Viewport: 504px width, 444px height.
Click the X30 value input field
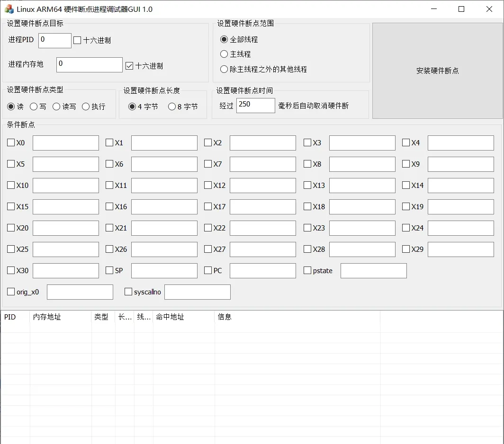[65, 271]
